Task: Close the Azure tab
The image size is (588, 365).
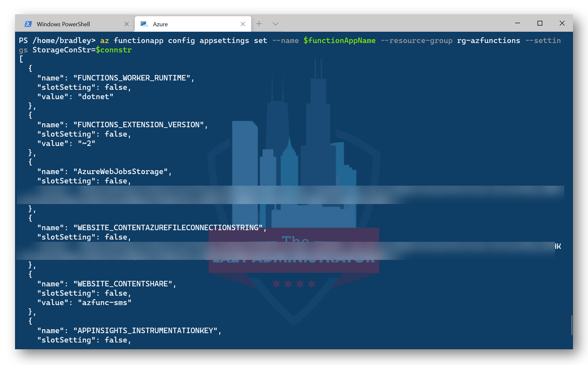Action: tap(243, 24)
